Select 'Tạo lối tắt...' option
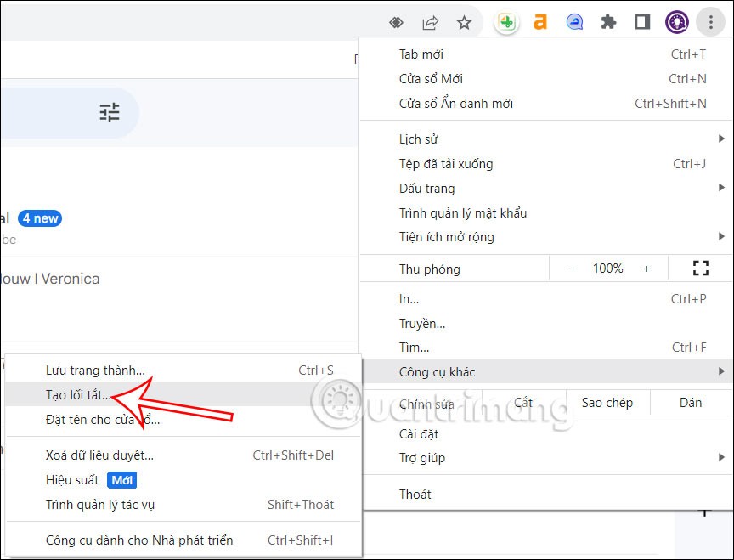Screen dimensions: 734x560 click(x=183, y=394)
